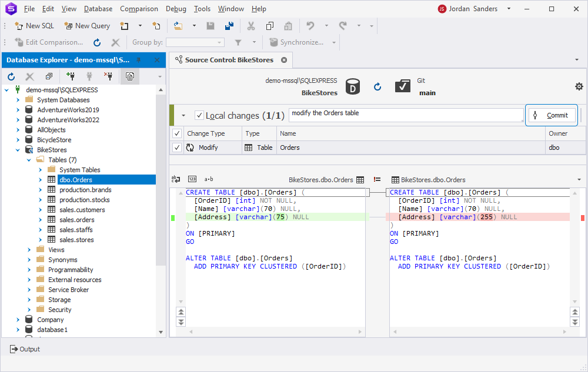Toggle line numbers 123 icon
Image resolution: width=588 pixels, height=372 pixels.
(x=192, y=179)
